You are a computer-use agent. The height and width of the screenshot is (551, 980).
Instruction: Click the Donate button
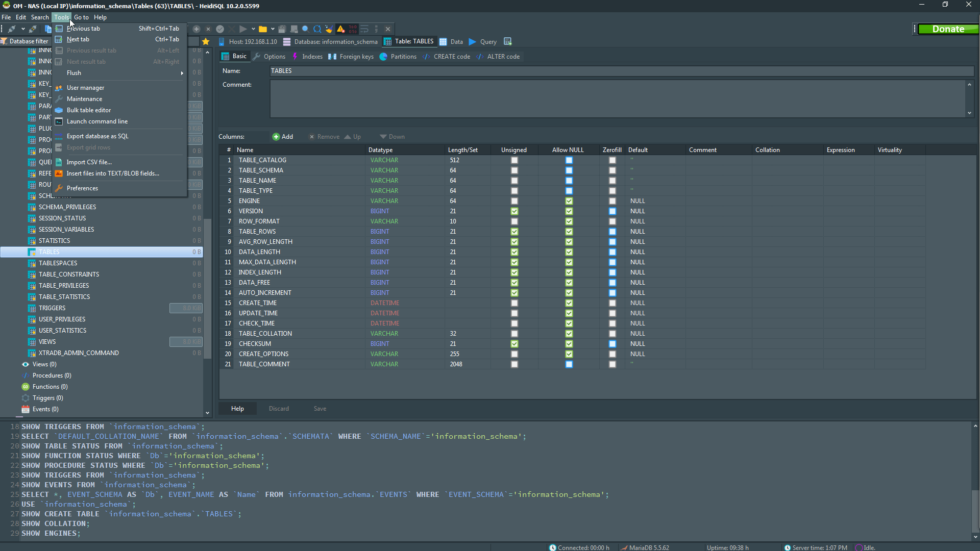(948, 29)
